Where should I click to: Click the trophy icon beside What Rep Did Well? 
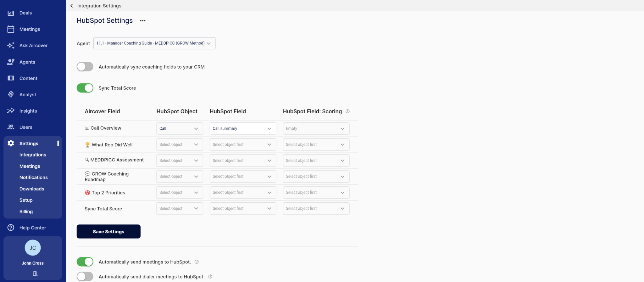(x=87, y=145)
